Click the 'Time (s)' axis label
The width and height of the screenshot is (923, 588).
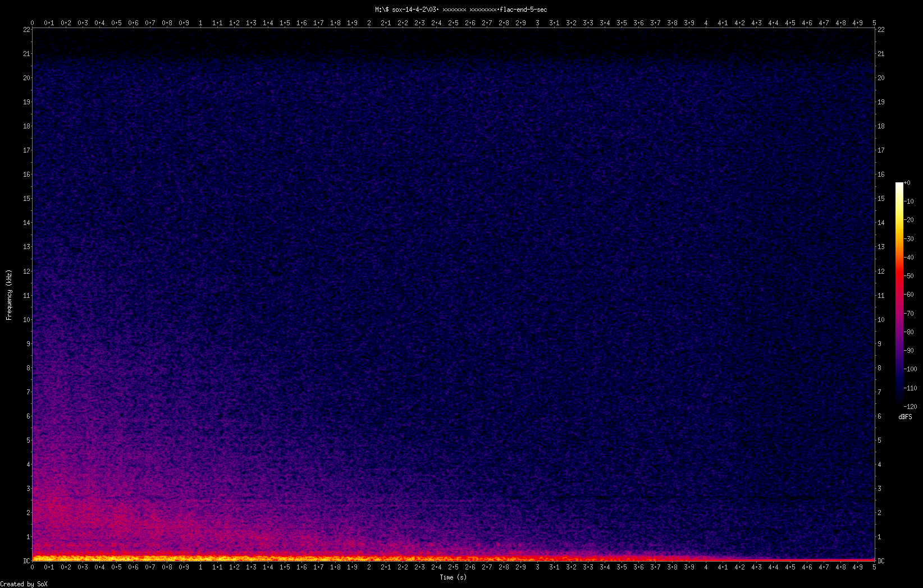pyautogui.click(x=453, y=577)
